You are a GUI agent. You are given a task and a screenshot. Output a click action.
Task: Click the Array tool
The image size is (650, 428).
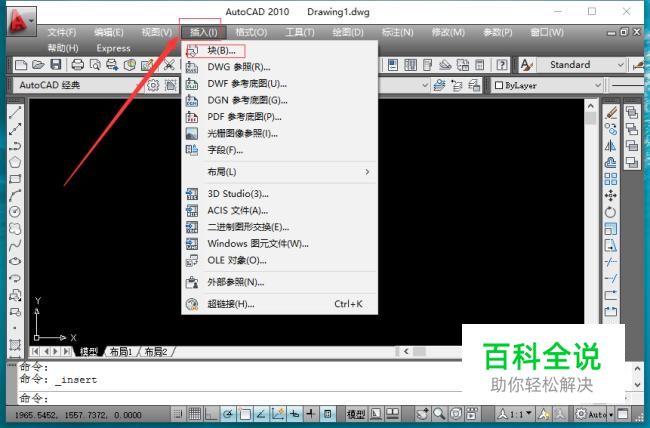point(611,179)
